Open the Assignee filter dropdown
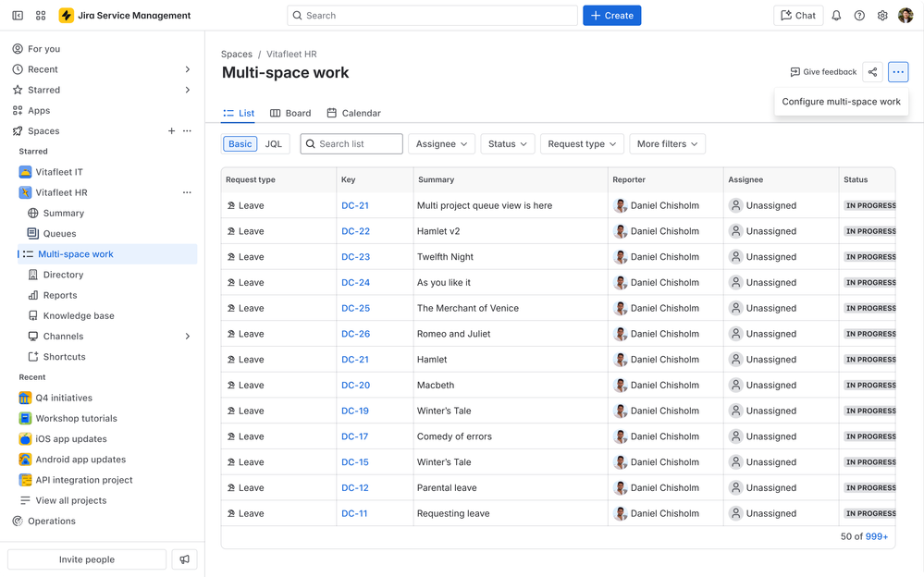This screenshot has height=577, width=924. (x=441, y=144)
